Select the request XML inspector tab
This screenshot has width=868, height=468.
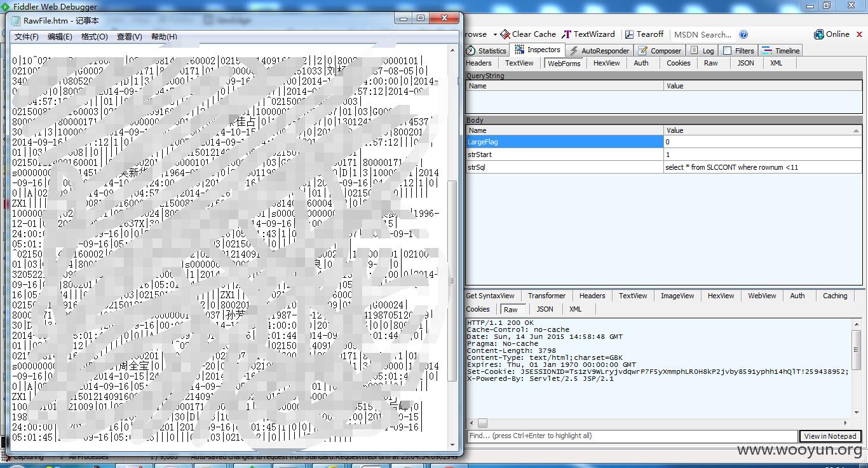point(776,63)
